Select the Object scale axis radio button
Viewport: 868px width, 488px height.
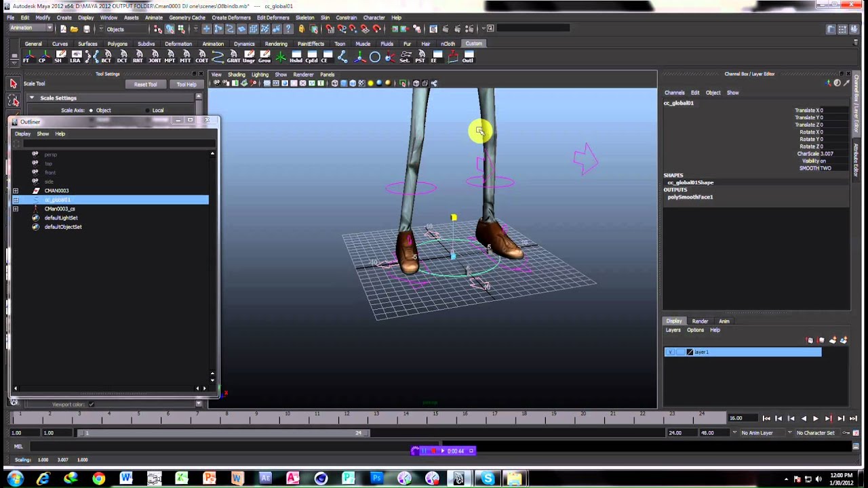pyautogui.click(x=91, y=110)
